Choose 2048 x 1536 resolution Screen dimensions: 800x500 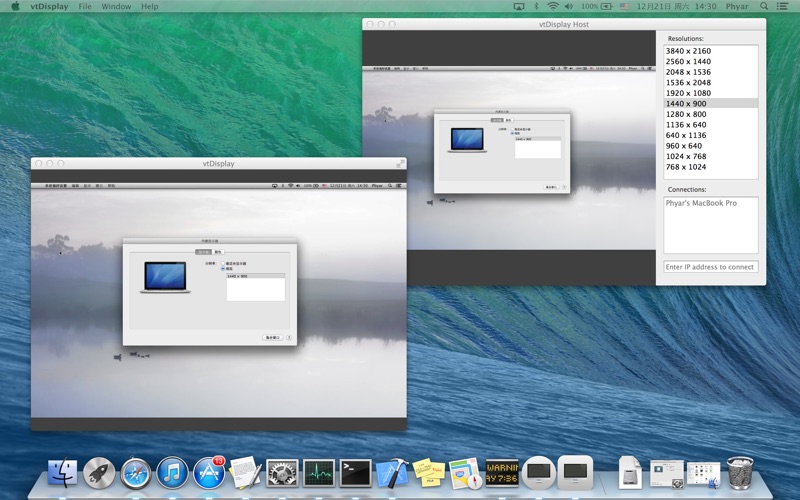[x=711, y=72]
